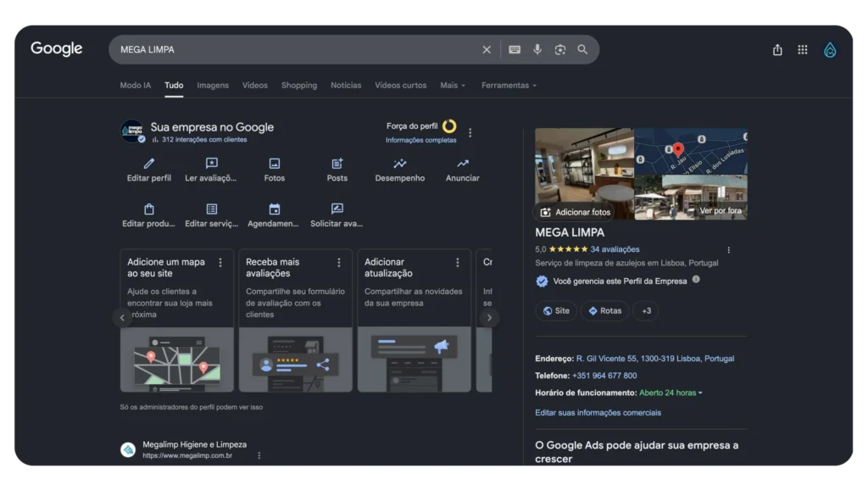Open three-dot menu beside 34 avaliações
Viewport: 868px width, 491px height.
click(x=728, y=249)
